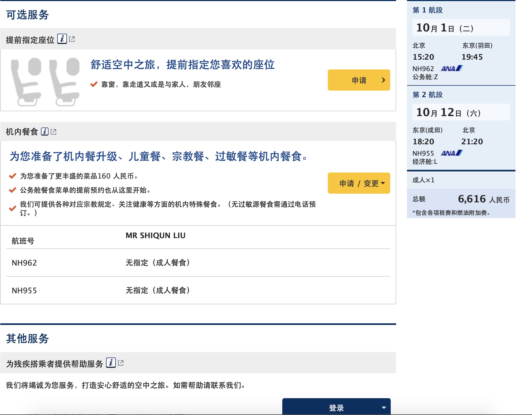Open external link icon beside 为残疾搭乘者提供帮助服务
The width and height of the screenshot is (532, 415).
121,363
